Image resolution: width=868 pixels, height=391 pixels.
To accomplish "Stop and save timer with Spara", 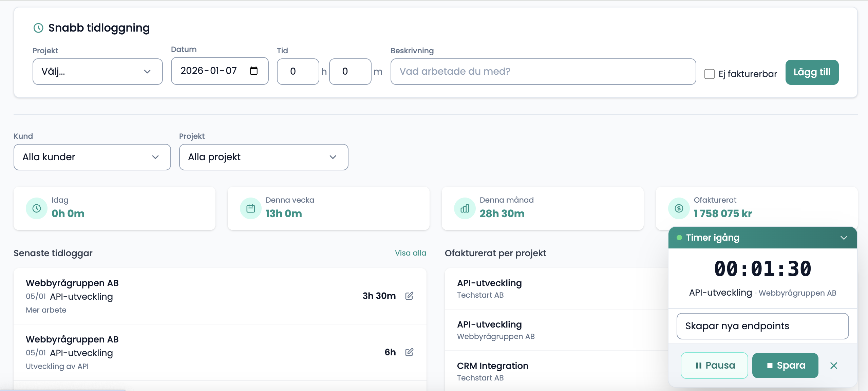I will (x=785, y=366).
